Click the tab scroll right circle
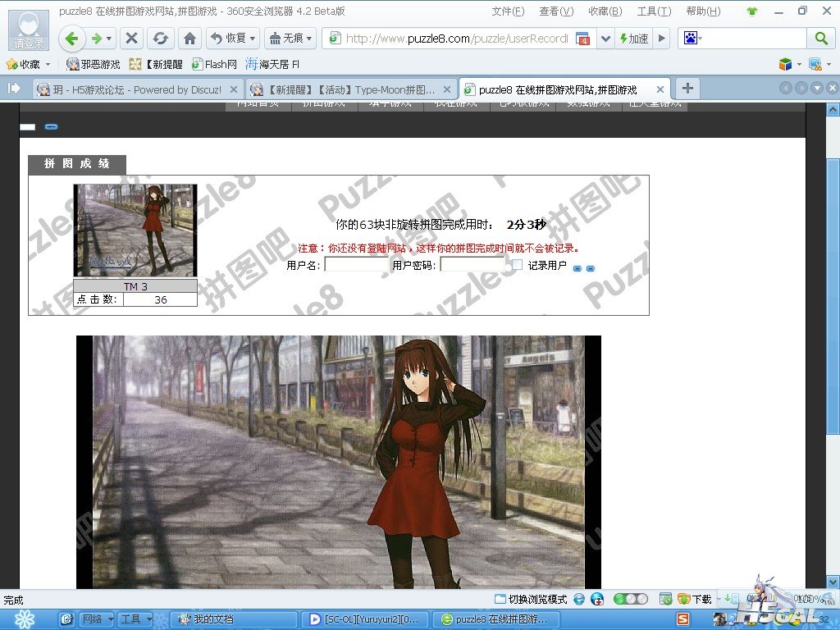The image size is (840, 630). click(x=801, y=89)
